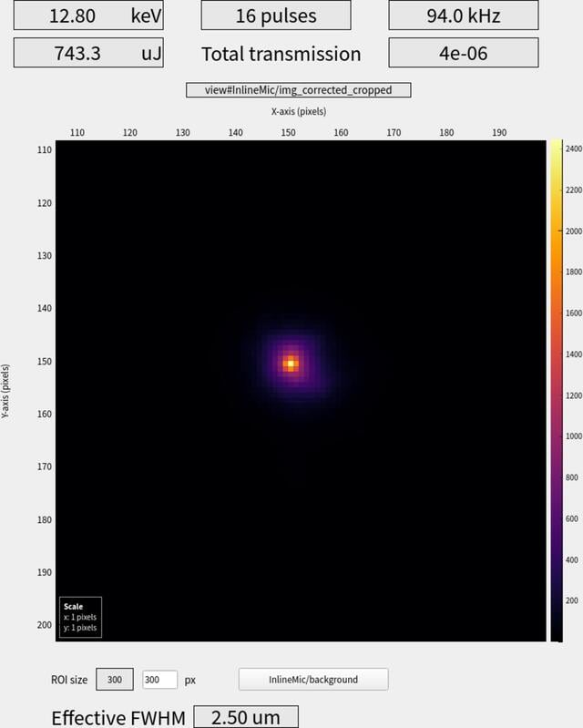Click the X-axis tick label 150
The height and width of the screenshot is (728, 583).
(x=288, y=132)
